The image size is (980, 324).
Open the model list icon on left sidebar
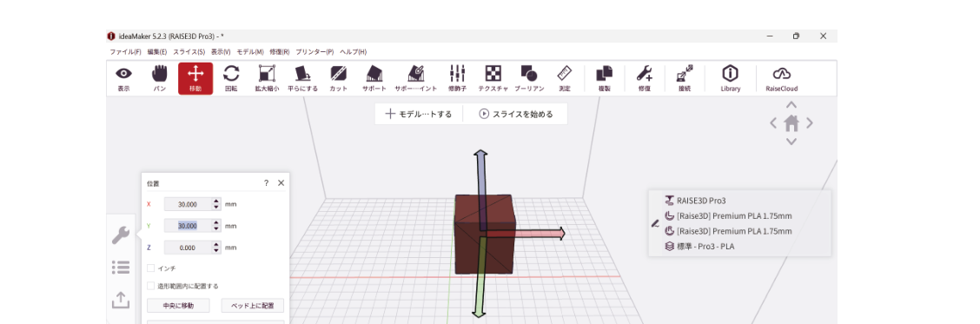coord(120,268)
